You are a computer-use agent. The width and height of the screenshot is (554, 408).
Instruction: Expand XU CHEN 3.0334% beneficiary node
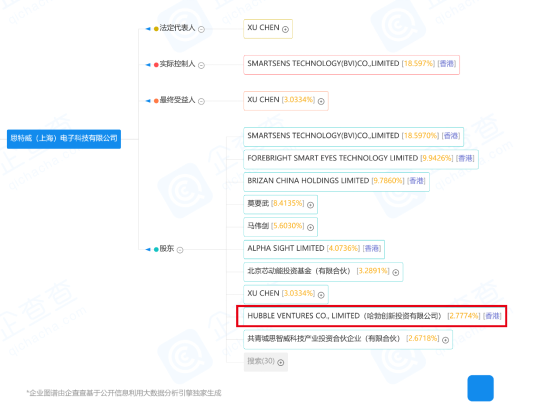(321, 101)
